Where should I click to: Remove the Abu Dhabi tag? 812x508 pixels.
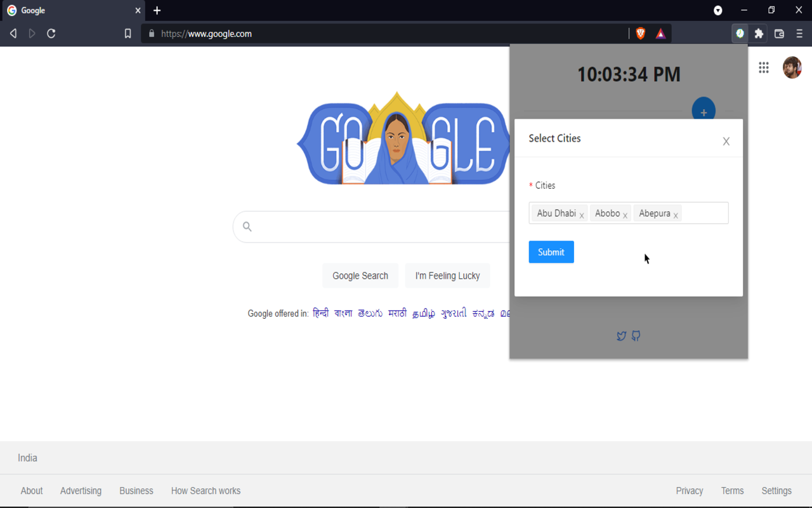pyautogui.click(x=582, y=215)
